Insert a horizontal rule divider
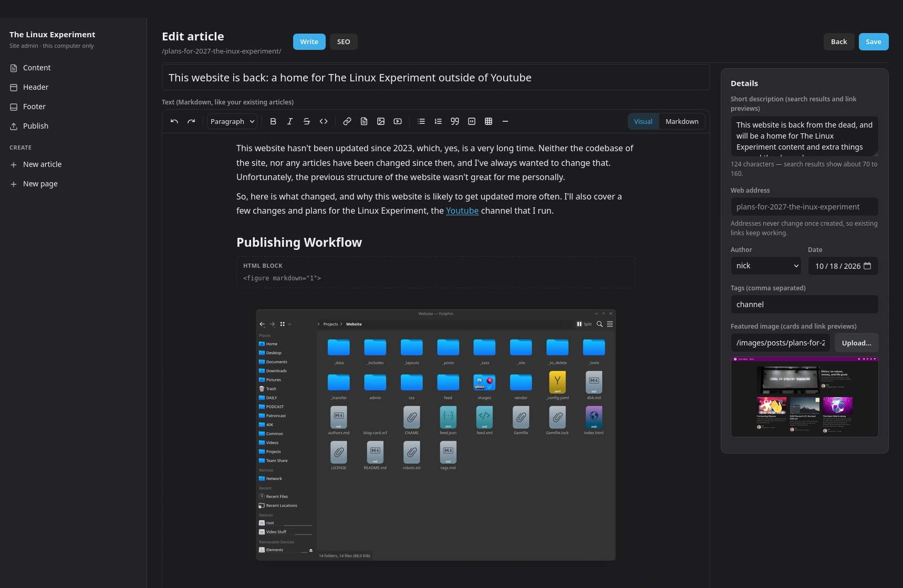The height and width of the screenshot is (588, 903). tap(505, 121)
